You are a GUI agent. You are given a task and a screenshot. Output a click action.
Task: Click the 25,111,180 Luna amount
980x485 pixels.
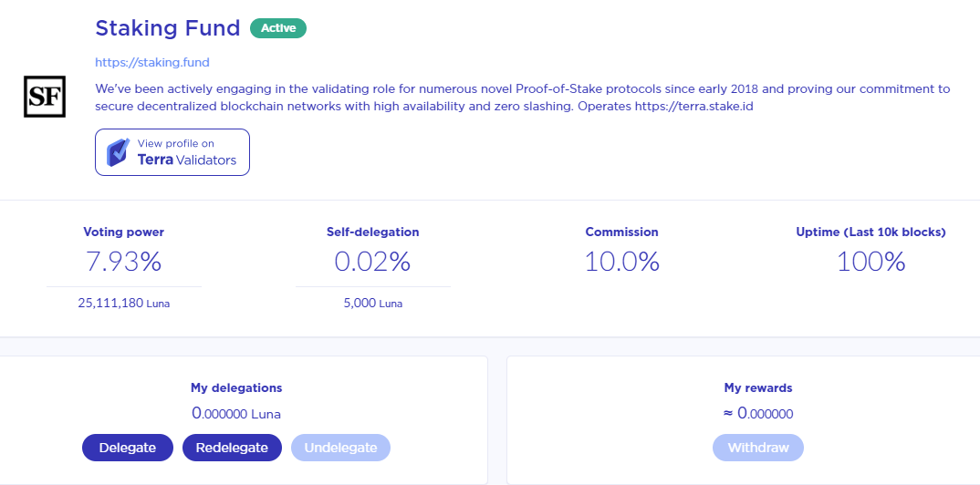pyautogui.click(x=123, y=304)
